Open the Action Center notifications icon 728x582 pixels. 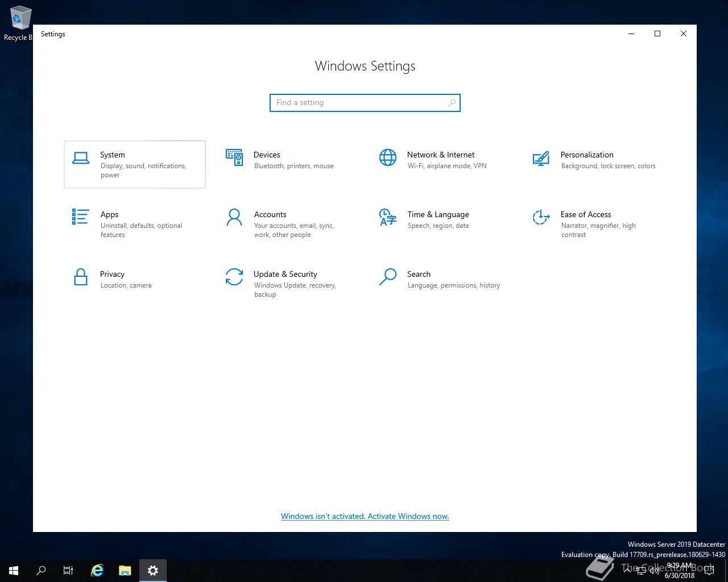[709, 571]
